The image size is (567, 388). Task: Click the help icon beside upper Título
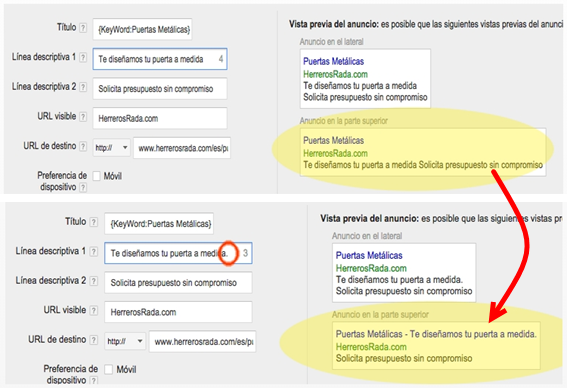(83, 28)
